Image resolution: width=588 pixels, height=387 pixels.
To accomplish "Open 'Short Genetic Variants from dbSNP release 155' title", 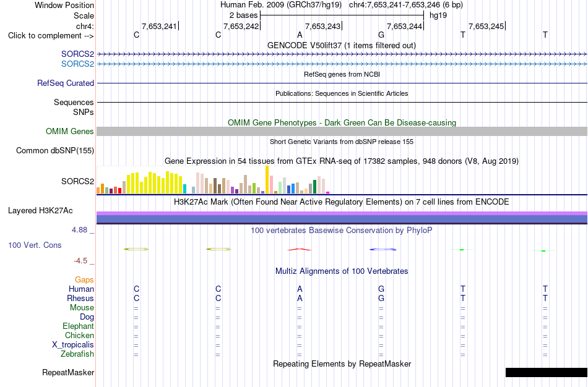I will (342, 142).
